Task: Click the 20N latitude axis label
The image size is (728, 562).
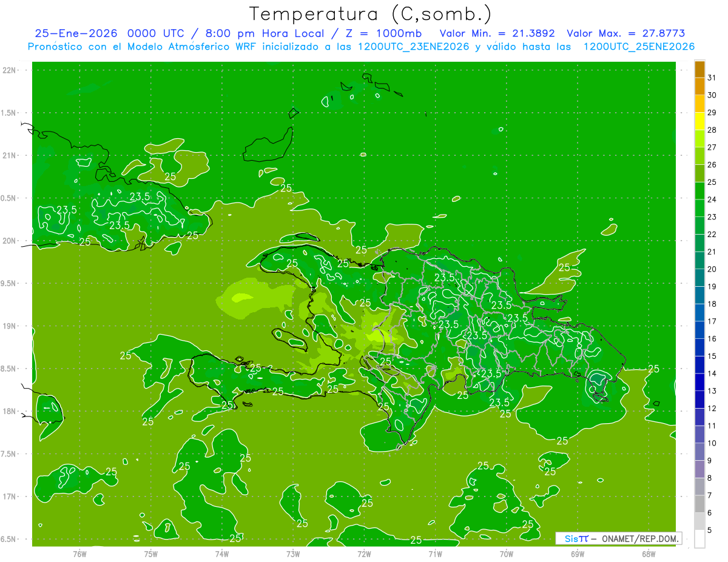Action: [10, 241]
